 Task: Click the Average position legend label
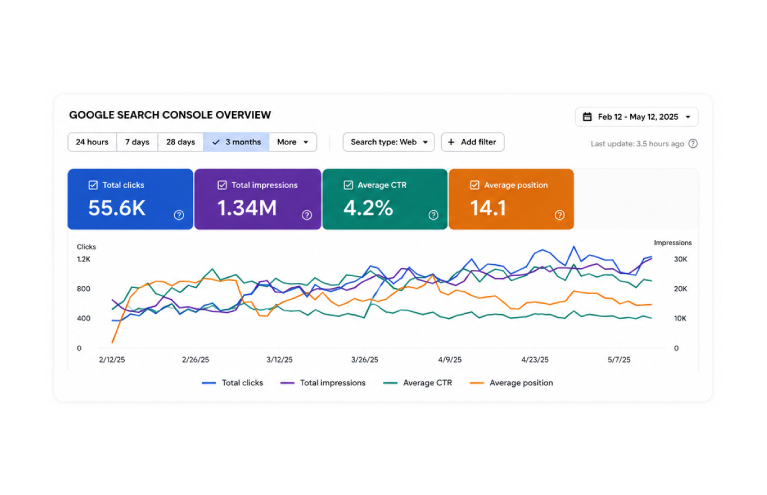(x=521, y=383)
